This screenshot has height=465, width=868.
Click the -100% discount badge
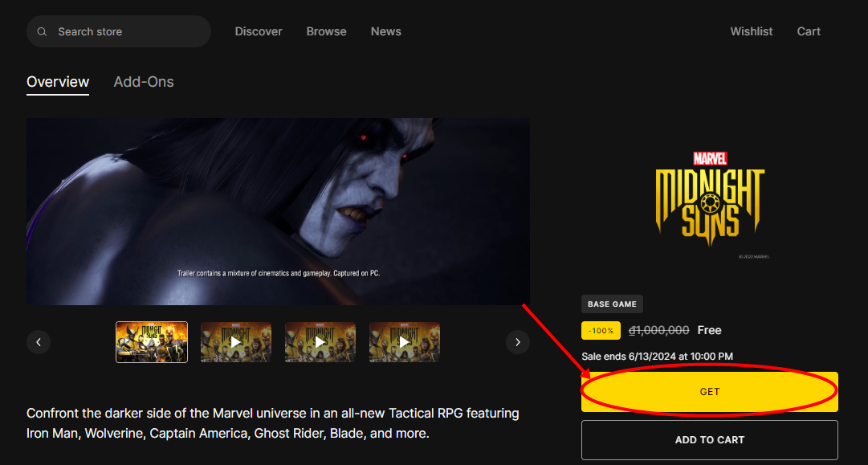pos(601,330)
